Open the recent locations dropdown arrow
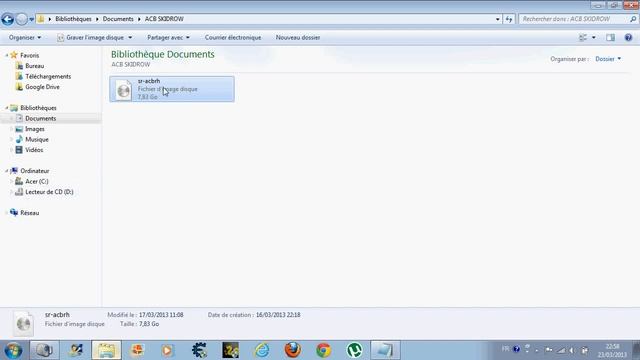Screen dimensions: 640x360 [x=31, y=19]
